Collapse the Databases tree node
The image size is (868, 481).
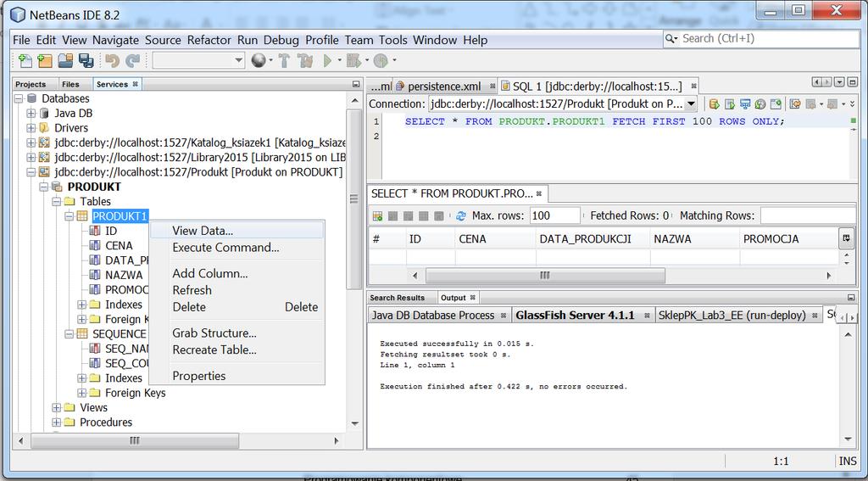(19, 98)
